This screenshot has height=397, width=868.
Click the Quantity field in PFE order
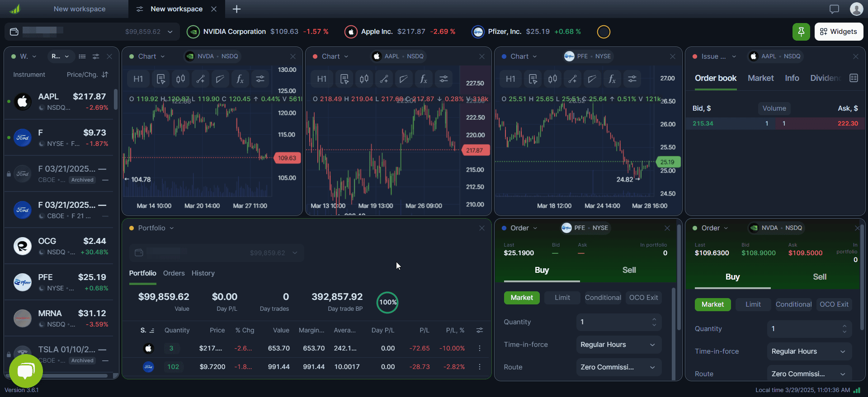619,322
